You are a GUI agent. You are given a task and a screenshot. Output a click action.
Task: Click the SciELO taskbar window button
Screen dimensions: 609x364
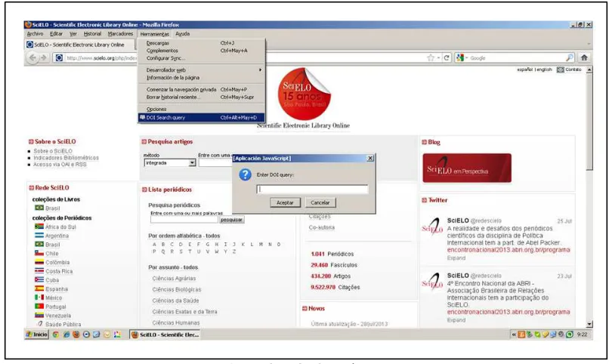[165, 335]
